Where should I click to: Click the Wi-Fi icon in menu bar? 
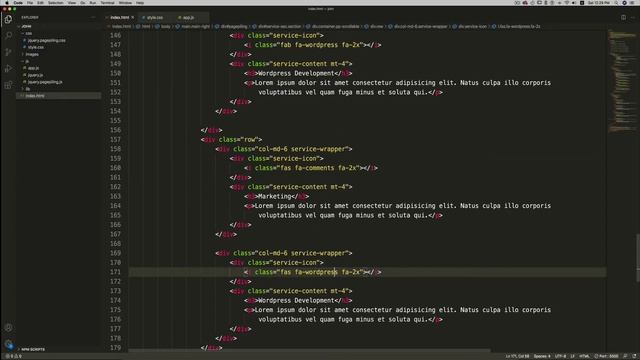pyautogui.click(x=567, y=3)
